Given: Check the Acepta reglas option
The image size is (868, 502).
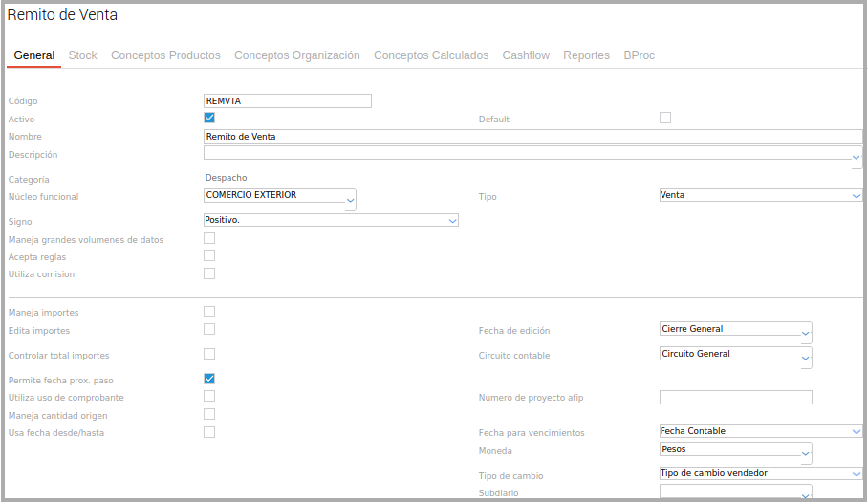Looking at the screenshot, I should pyautogui.click(x=209, y=255).
